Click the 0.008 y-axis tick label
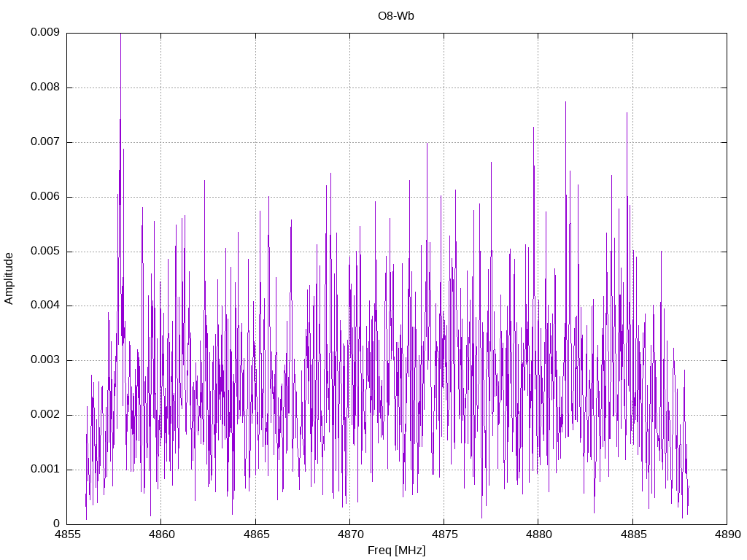Screen dimensions: 747x560 [x=45, y=87]
